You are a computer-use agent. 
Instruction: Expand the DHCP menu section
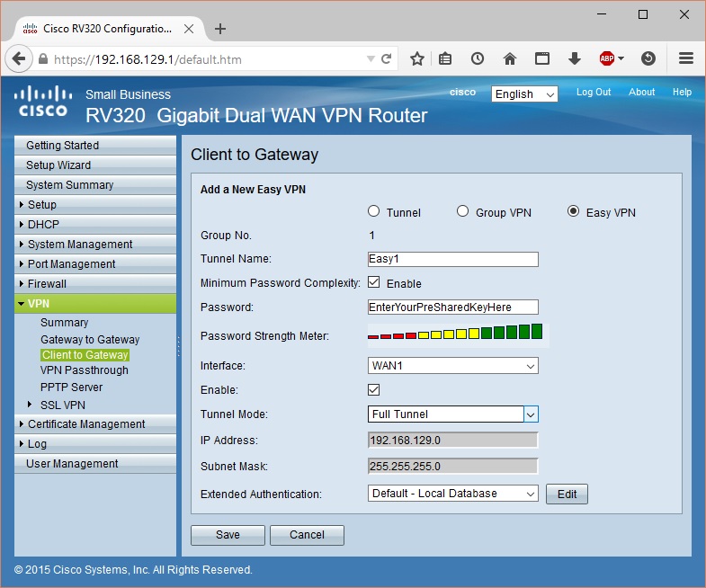[x=95, y=225]
